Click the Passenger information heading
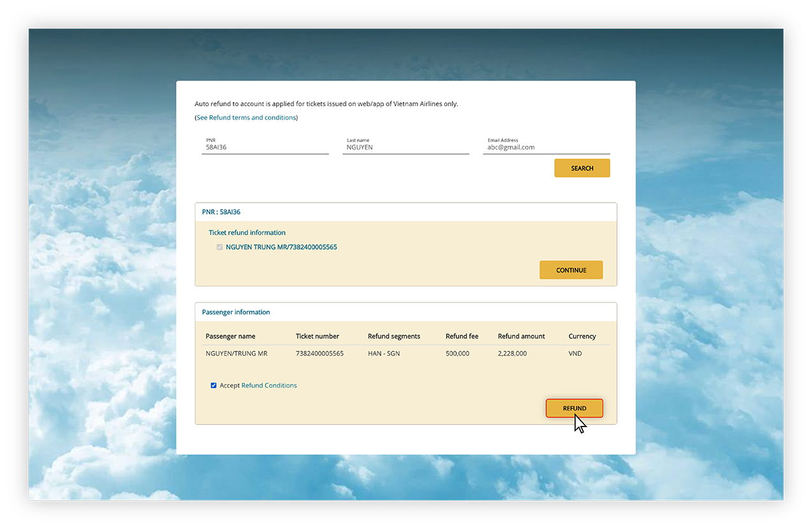812x529 pixels. [x=236, y=312]
